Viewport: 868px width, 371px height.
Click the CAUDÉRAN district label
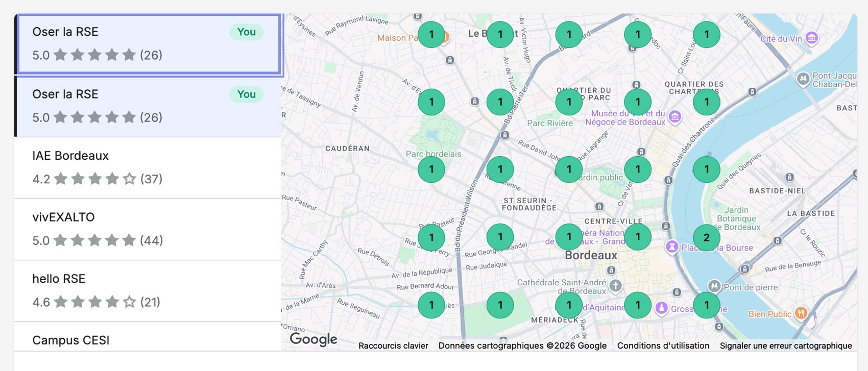click(x=347, y=149)
